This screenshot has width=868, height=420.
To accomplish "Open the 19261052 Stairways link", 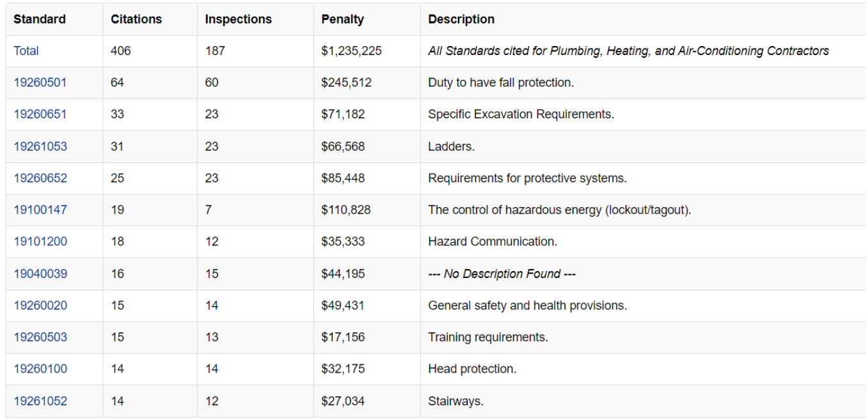I will click(40, 401).
